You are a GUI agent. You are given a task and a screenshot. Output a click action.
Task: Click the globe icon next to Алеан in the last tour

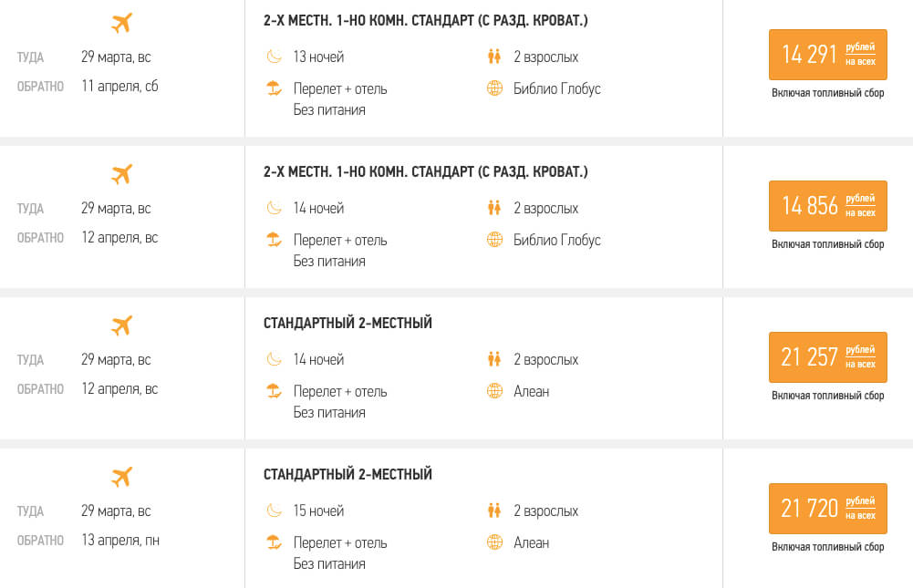point(494,542)
